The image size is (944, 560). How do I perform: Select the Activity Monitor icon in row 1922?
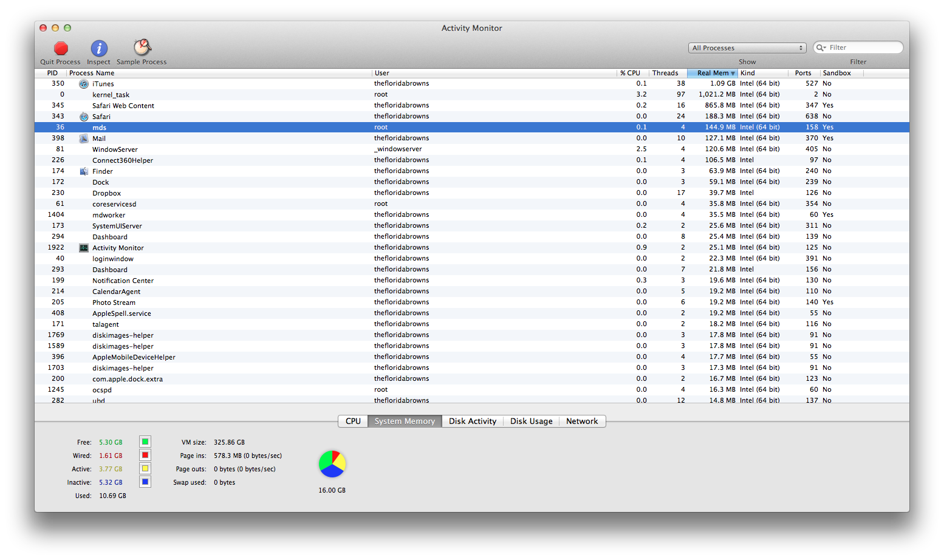84,248
